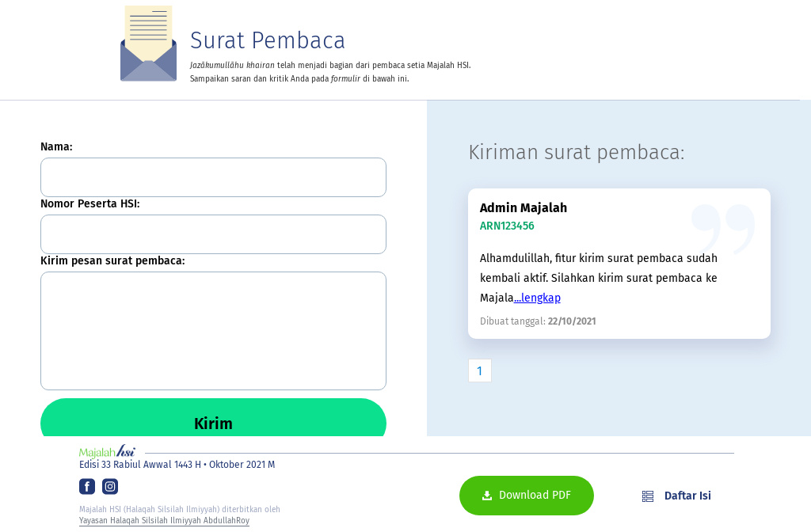
Task: Click the Dibuat tanggal 22/10/2021 date label
Action: (538, 321)
